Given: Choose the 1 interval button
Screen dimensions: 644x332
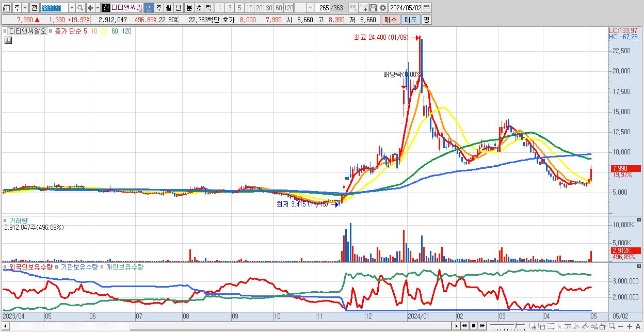Looking at the screenshot, I should coord(220,8).
